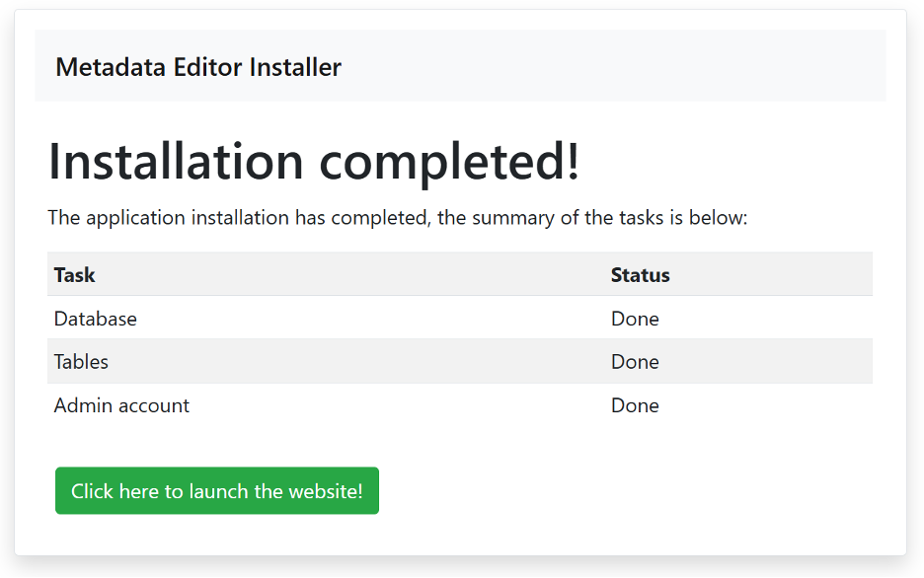Select the word Tables in the table
Screen dimensions: 924x578
coord(81,361)
